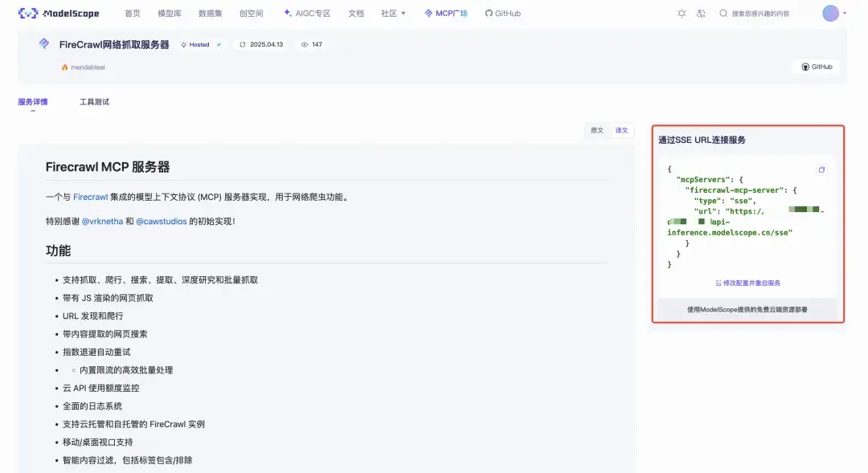Click the ModelScope logo
This screenshot has width=868, height=473.
(x=59, y=14)
